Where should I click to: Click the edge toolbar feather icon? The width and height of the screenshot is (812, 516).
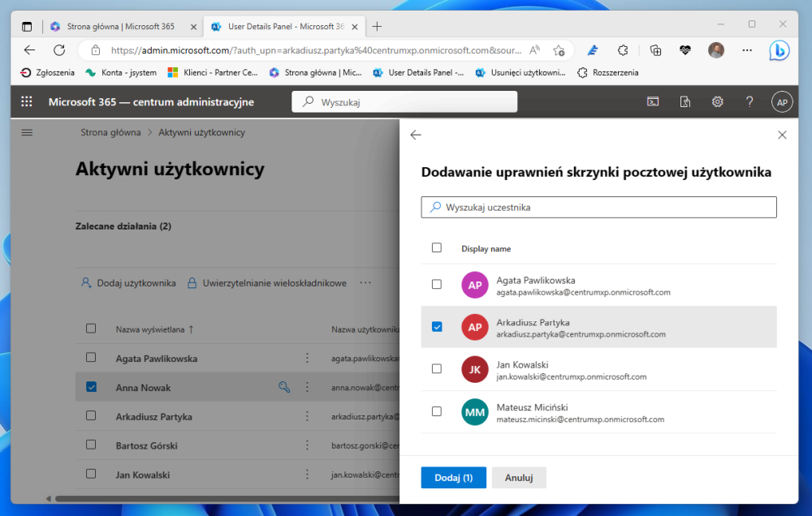click(593, 50)
